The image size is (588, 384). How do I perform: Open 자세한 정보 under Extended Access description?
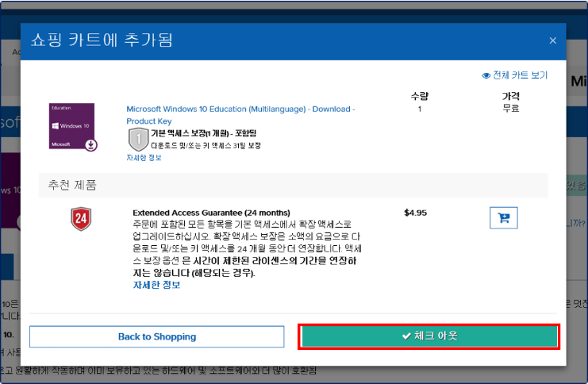tap(156, 285)
